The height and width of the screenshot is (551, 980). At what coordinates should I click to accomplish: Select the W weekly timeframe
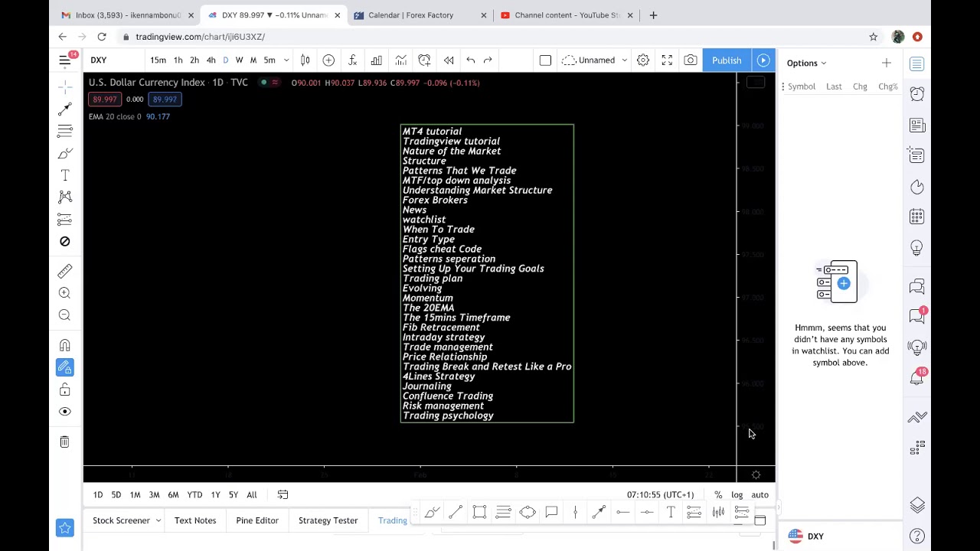click(x=240, y=60)
